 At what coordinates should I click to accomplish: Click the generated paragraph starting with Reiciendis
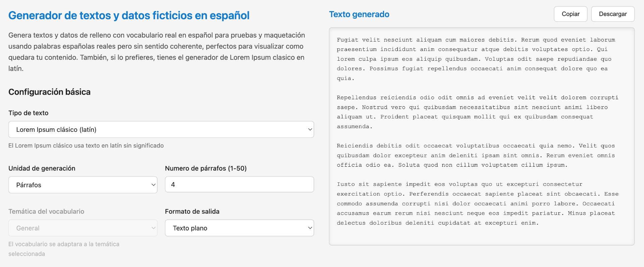(x=476, y=155)
